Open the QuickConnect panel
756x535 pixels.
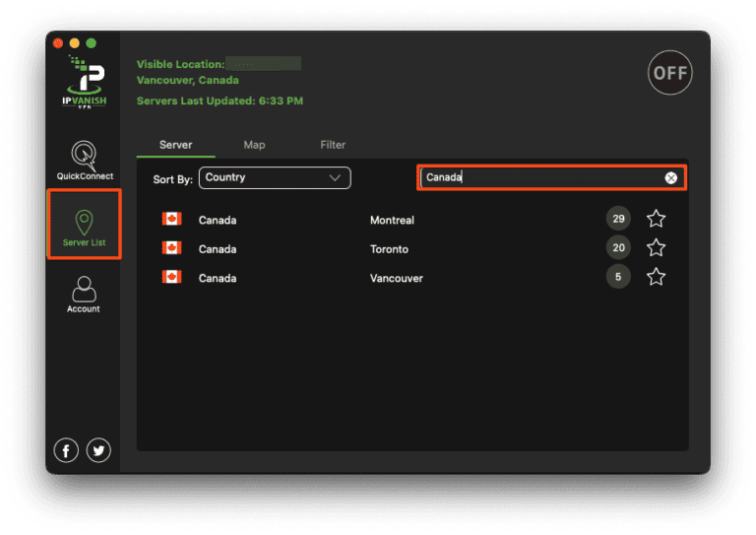point(84,161)
